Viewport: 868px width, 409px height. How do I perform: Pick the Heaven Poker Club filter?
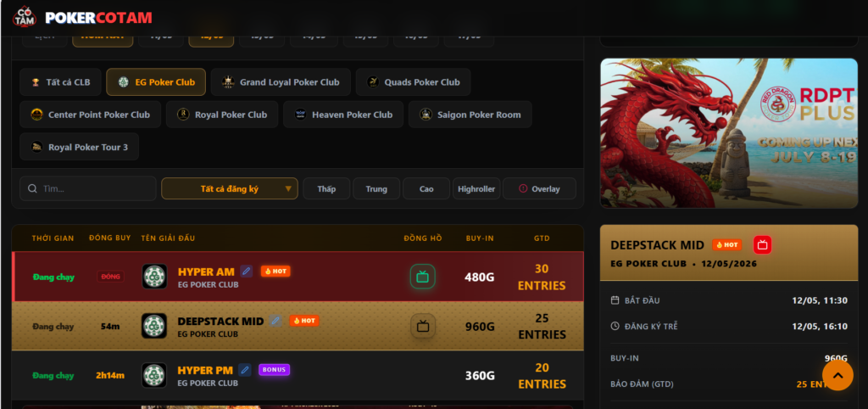pos(343,115)
